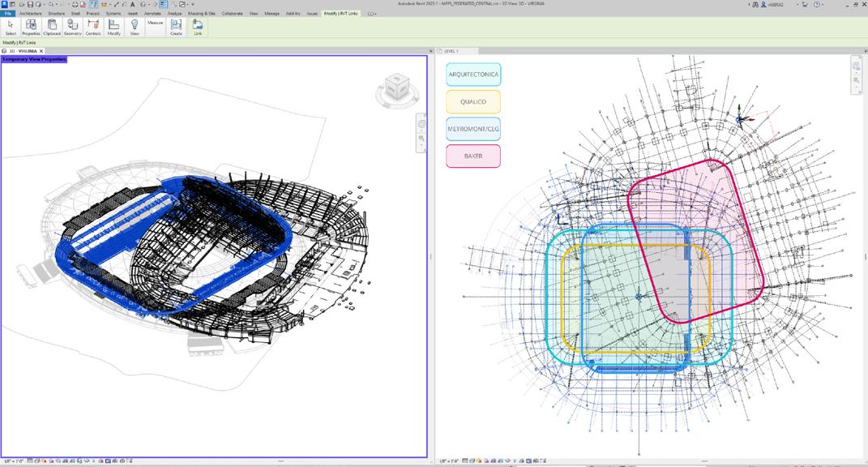Switch to the Issues ribbon tab

point(312,13)
